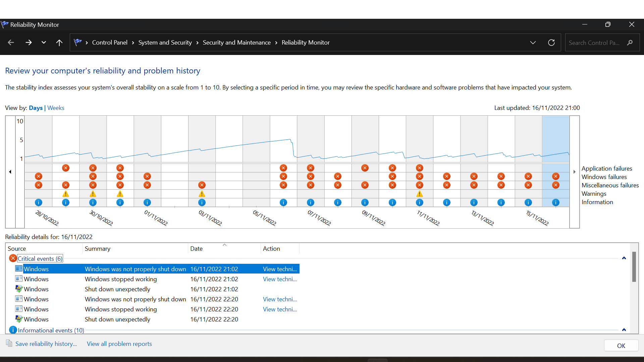Click View all problem reports link
Image resolution: width=644 pixels, height=362 pixels.
(119, 344)
